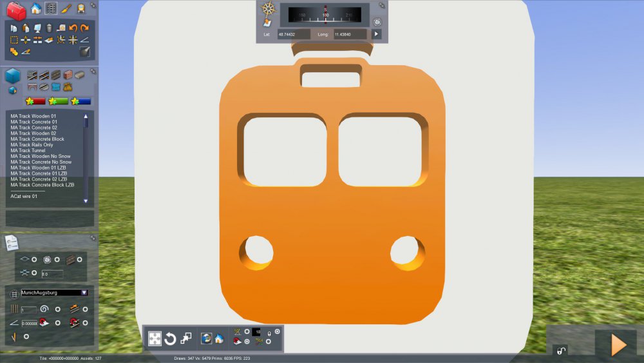Image resolution: width=644 pixels, height=363 pixels.
Task: Open the MunichAugsburg dropdown
Action: tap(84, 293)
